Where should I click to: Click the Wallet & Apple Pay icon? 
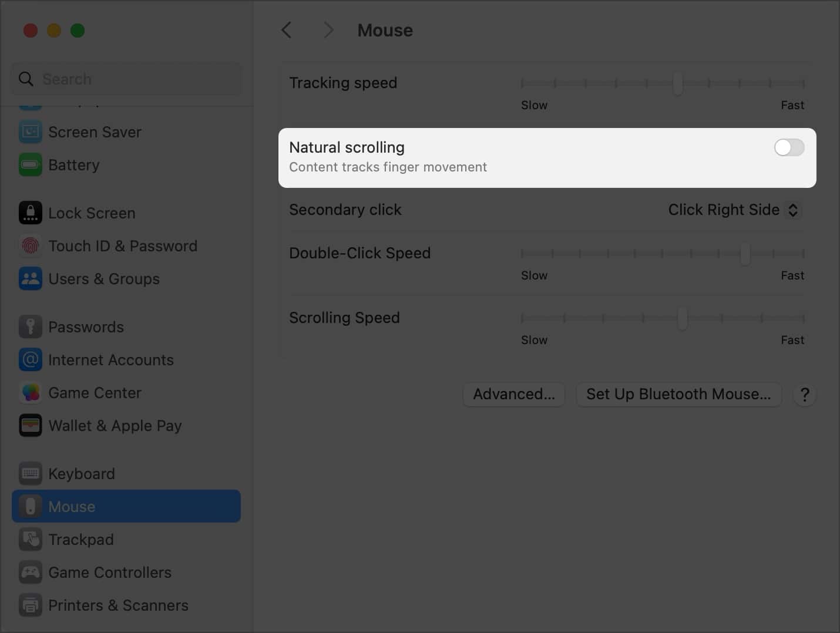click(30, 426)
